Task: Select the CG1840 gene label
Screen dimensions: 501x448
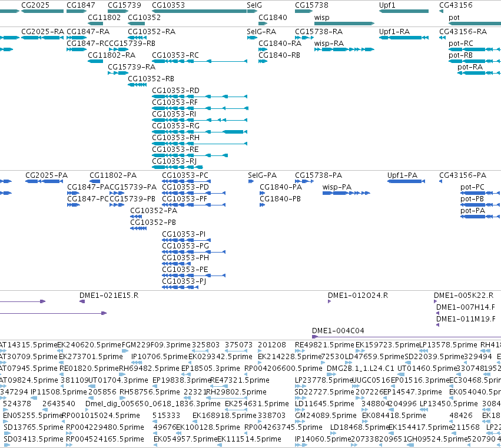Action: pos(273,17)
